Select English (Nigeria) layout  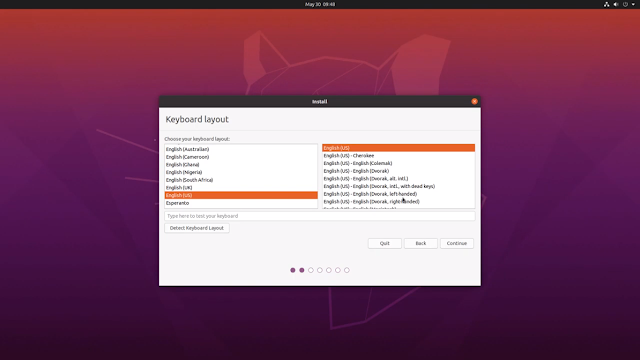click(241, 172)
